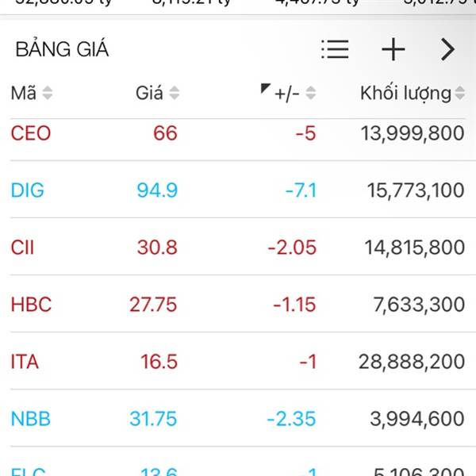Sort by Mã column arrows
Screen dimensions: 476x476
[x=47, y=93]
